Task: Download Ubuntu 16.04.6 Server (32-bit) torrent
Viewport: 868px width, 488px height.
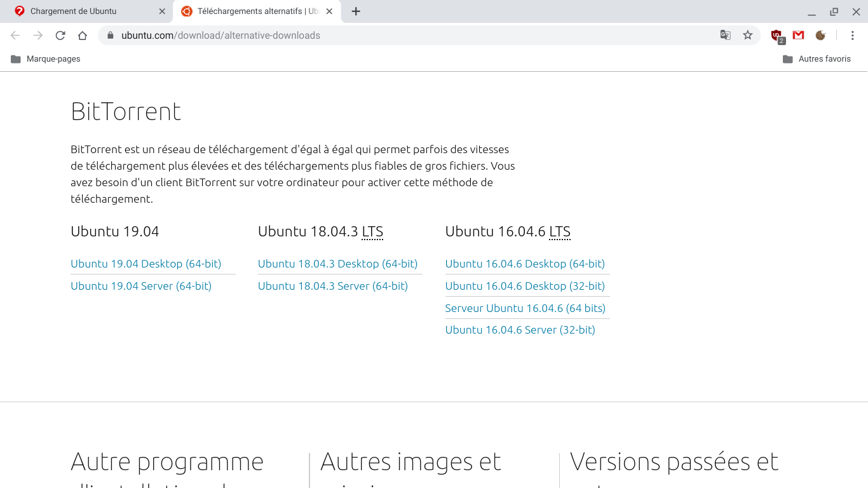Action: pos(520,330)
